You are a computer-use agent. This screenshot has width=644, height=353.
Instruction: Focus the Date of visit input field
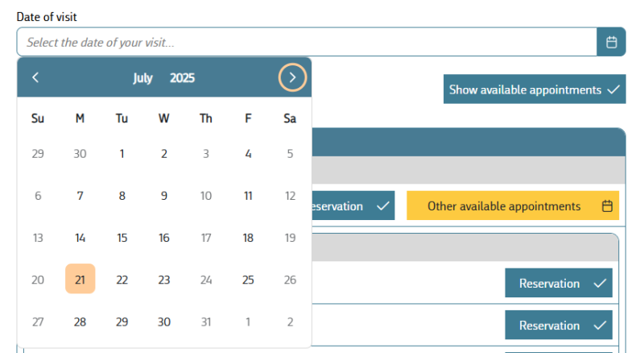tap(307, 42)
